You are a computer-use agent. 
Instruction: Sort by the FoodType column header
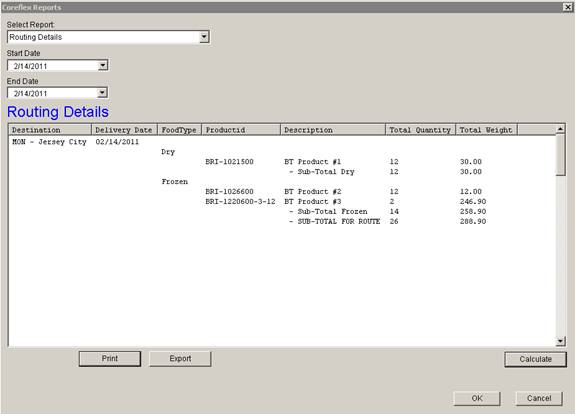pyautogui.click(x=179, y=130)
